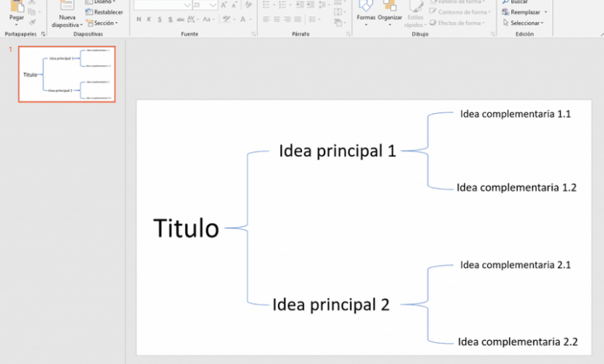604x364 pixels.
Task: Click the change case Aa icon
Action: 207,19
